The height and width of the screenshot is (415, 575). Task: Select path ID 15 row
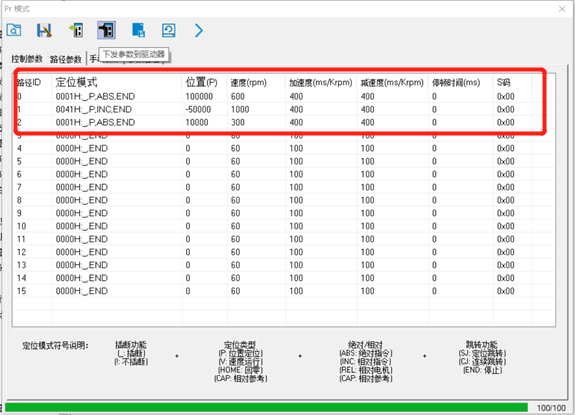click(284, 291)
